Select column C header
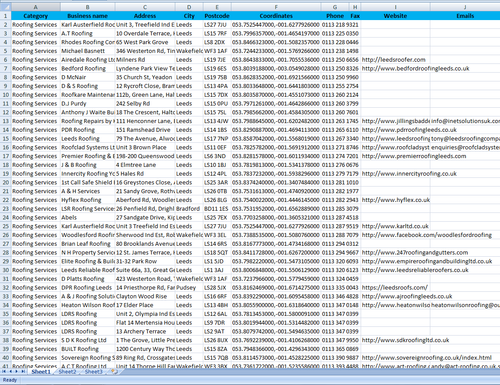This screenshot has width=500, height=385. pyautogui.click(x=145, y=7)
